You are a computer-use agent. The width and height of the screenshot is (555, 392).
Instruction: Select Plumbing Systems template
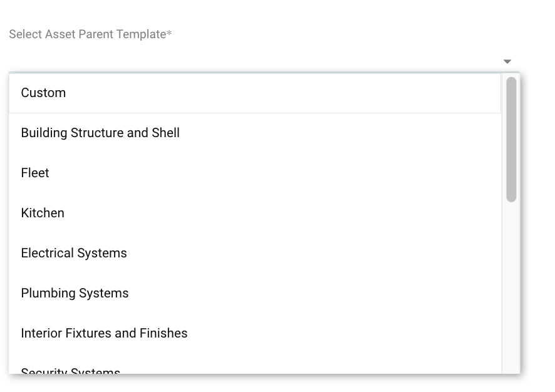click(75, 293)
